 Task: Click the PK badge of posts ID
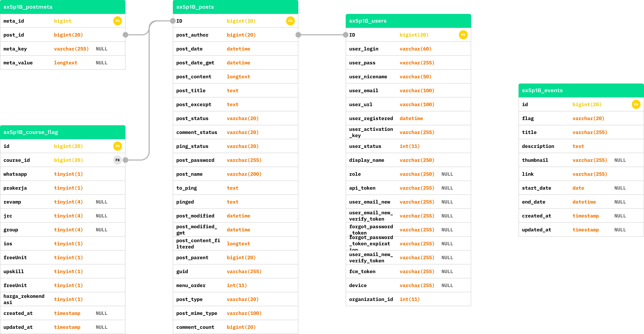coord(290,21)
